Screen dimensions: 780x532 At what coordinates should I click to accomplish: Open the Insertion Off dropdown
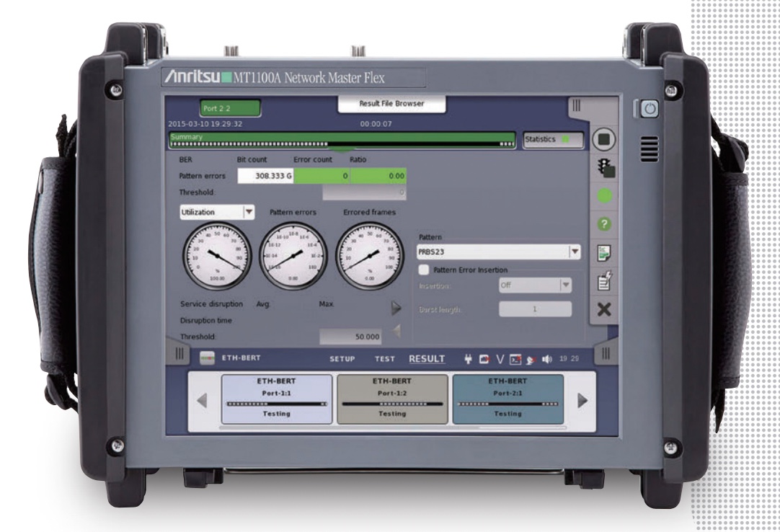(535, 285)
